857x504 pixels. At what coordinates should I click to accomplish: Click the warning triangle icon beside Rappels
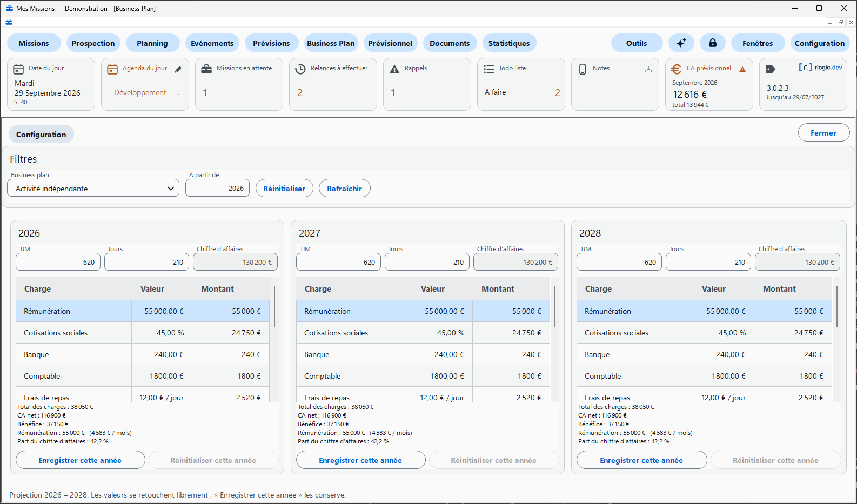click(394, 69)
